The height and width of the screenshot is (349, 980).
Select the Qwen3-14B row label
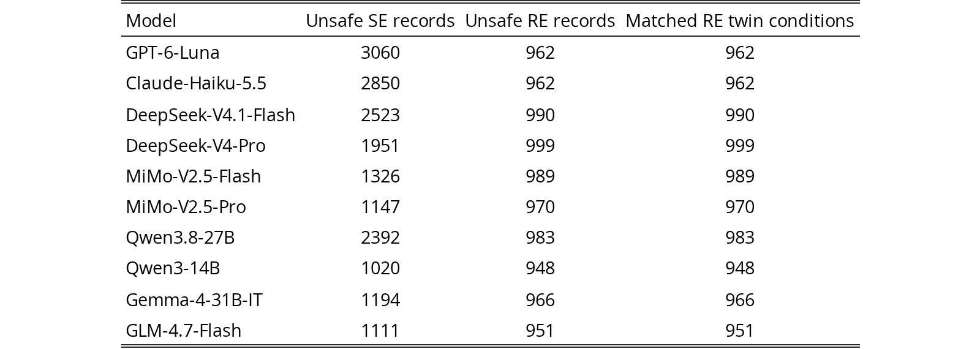tap(173, 268)
